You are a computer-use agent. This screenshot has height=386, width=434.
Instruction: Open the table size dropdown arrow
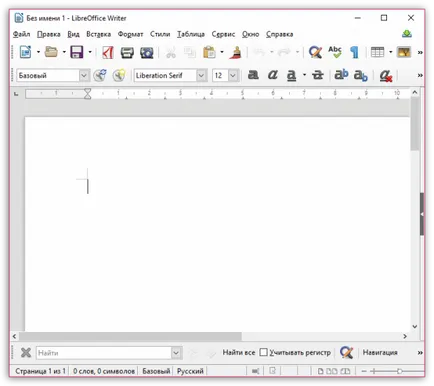[390, 52]
